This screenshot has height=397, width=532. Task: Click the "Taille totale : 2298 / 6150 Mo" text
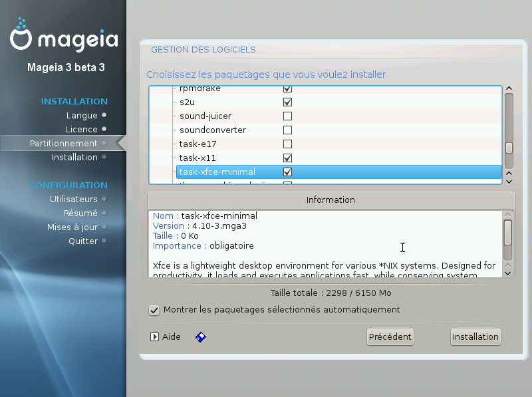coord(331,293)
